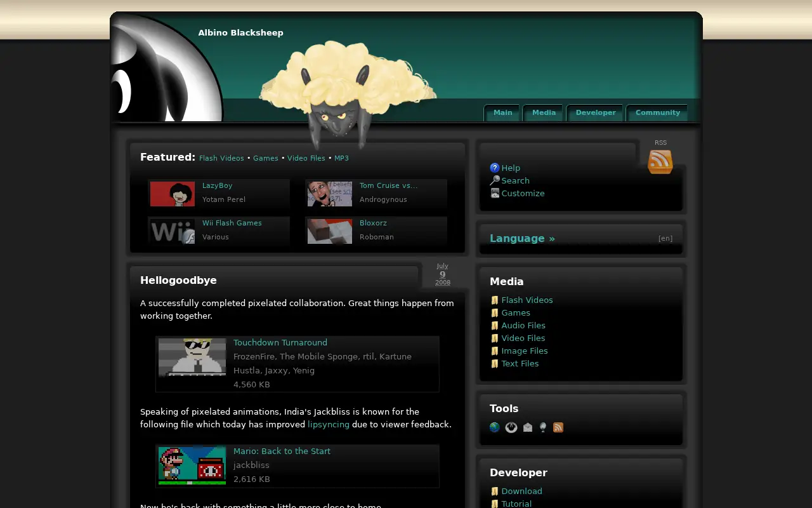Open the Tom Cruise vs... thumbnail image
This screenshot has width=812, height=508.
click(330, 194)
